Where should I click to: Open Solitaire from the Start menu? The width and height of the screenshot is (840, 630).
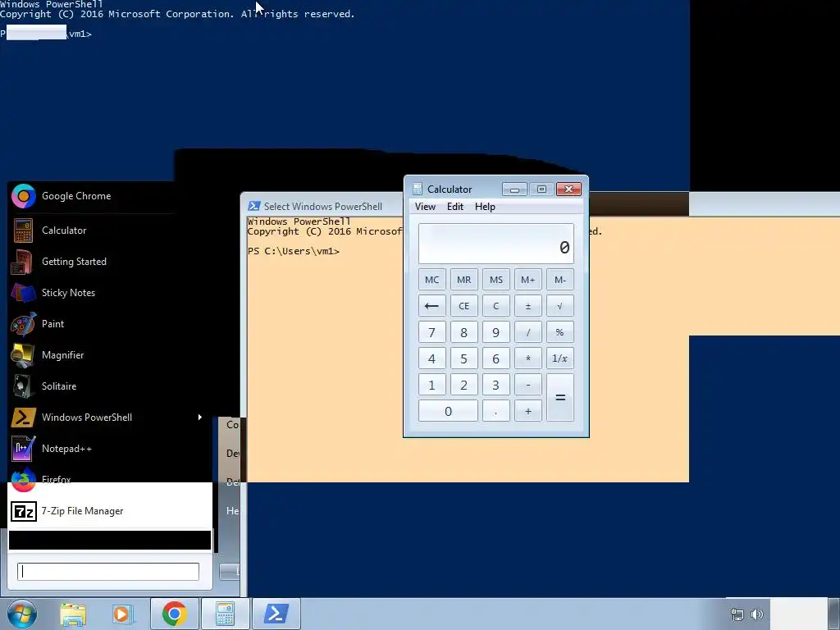tap(110, 386)
